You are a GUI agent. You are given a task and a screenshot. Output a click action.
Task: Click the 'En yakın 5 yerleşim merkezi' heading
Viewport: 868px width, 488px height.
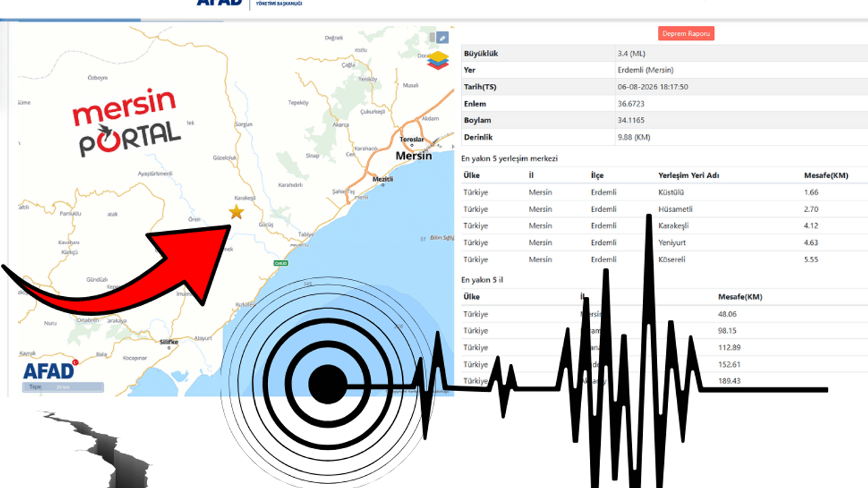click(509, 159)
